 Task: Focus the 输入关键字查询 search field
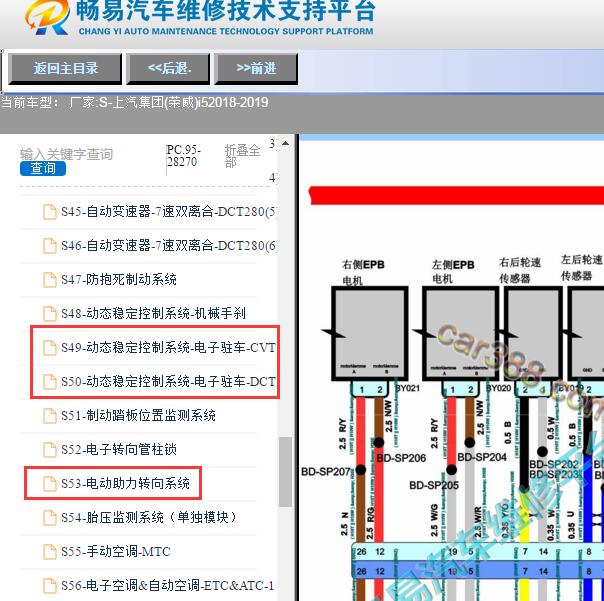point(66,154)
